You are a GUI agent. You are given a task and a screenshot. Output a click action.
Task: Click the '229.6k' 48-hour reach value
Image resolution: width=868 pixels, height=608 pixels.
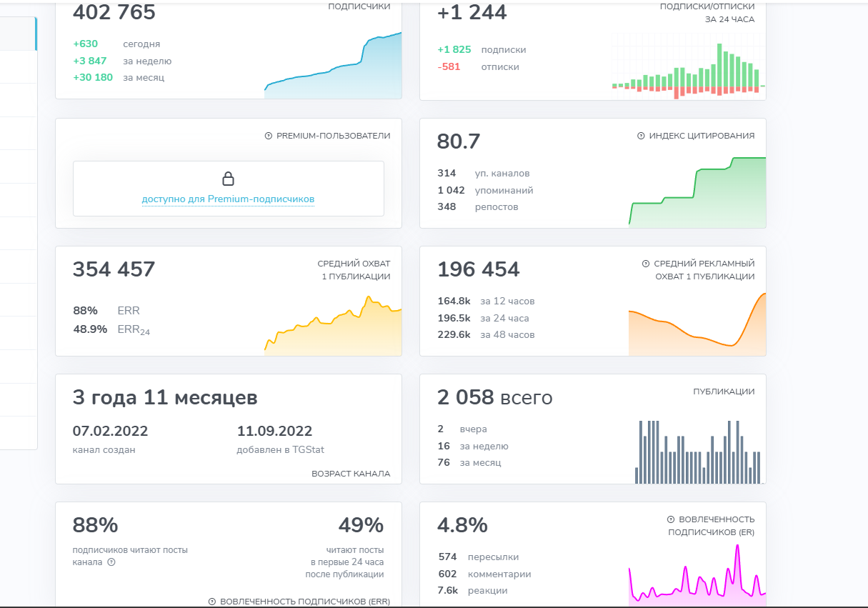[x=454, y=335]
